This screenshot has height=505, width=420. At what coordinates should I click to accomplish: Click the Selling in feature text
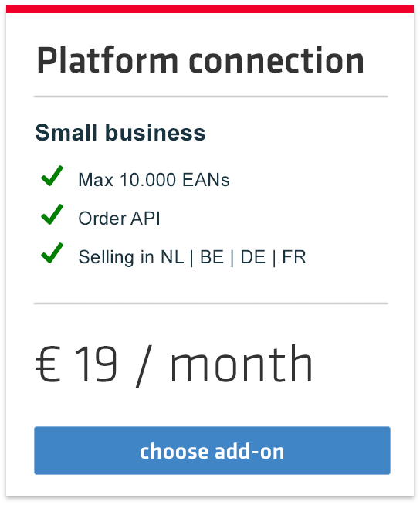pos(117,257)
